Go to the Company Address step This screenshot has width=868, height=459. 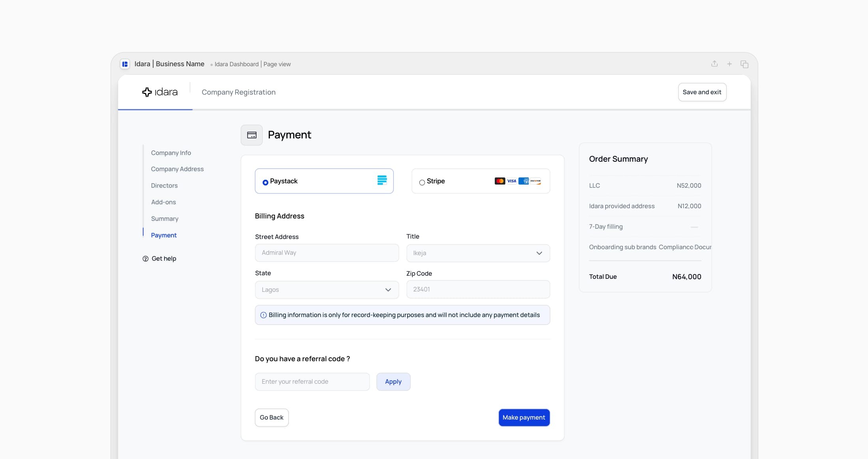tap(177, 169)
